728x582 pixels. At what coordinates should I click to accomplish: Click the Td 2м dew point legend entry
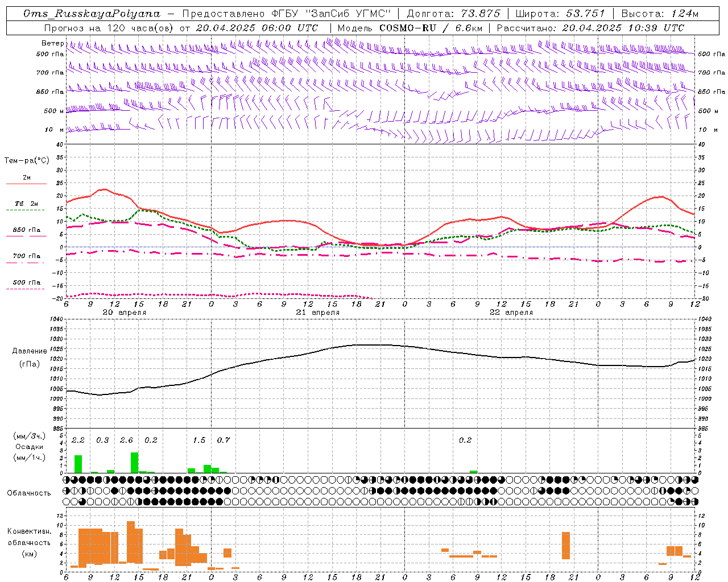tap(27, 203)
